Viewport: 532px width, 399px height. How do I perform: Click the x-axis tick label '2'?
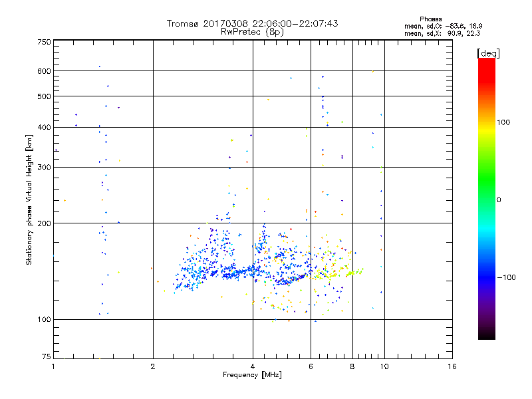[153, 366]
